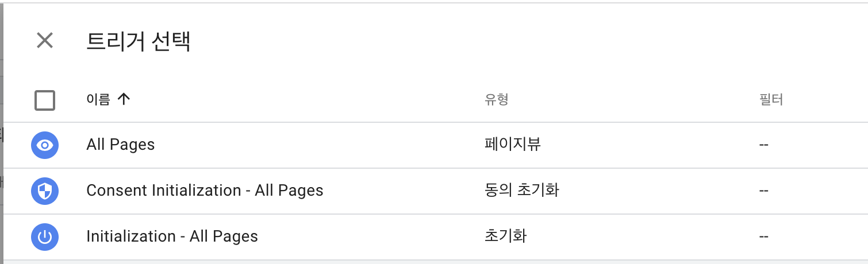Click dimmed backdrop strip left of panel
The image size is (868, 264).
coord(2,132)
